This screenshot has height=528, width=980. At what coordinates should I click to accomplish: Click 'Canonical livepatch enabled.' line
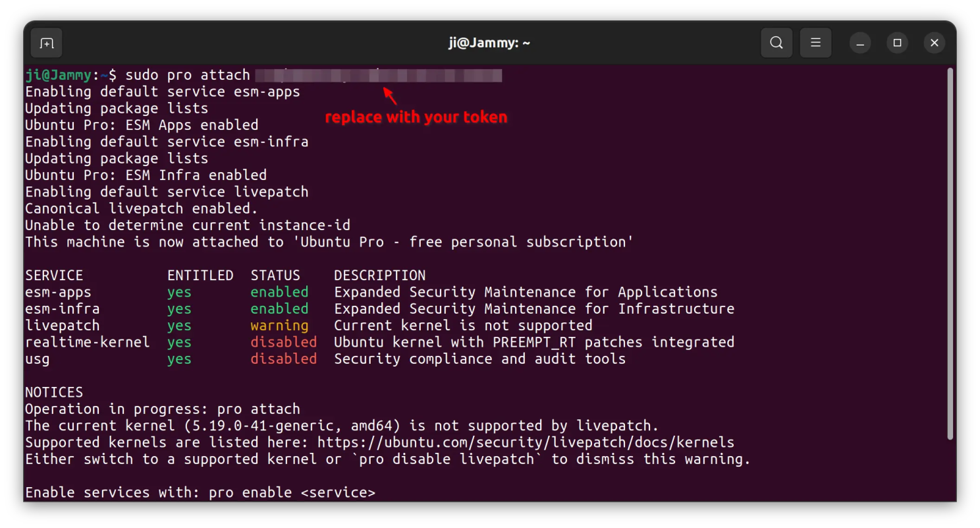pos(142,208)
